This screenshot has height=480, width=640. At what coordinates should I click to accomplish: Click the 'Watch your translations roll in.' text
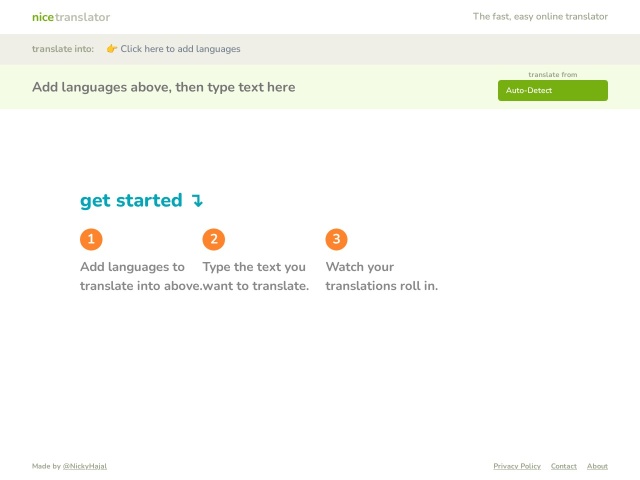(382, 276)
